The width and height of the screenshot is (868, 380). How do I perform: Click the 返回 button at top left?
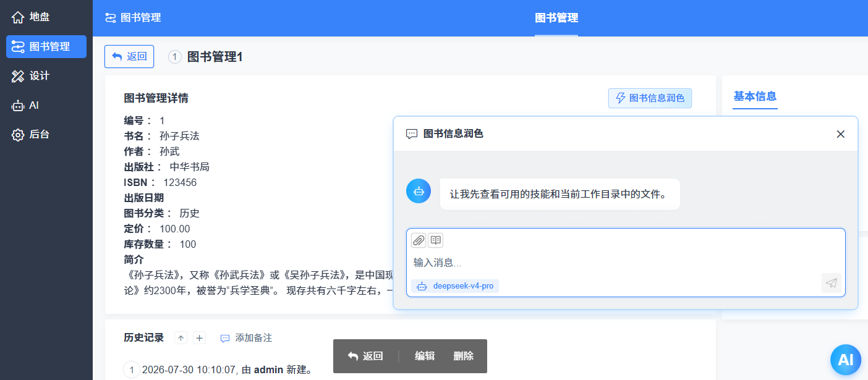(x=129, y=56)
